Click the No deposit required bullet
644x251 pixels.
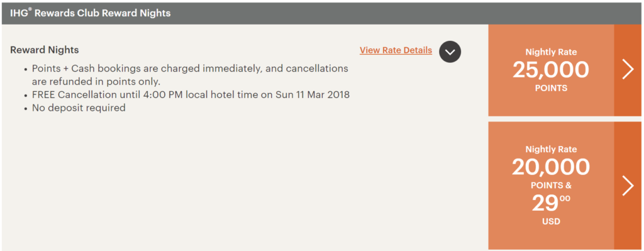tap(79, 108)
